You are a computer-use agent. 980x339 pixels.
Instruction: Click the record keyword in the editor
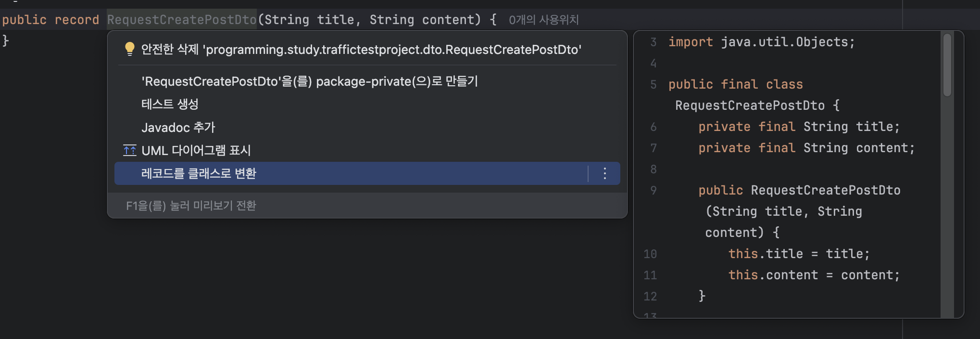pos(76,20)
